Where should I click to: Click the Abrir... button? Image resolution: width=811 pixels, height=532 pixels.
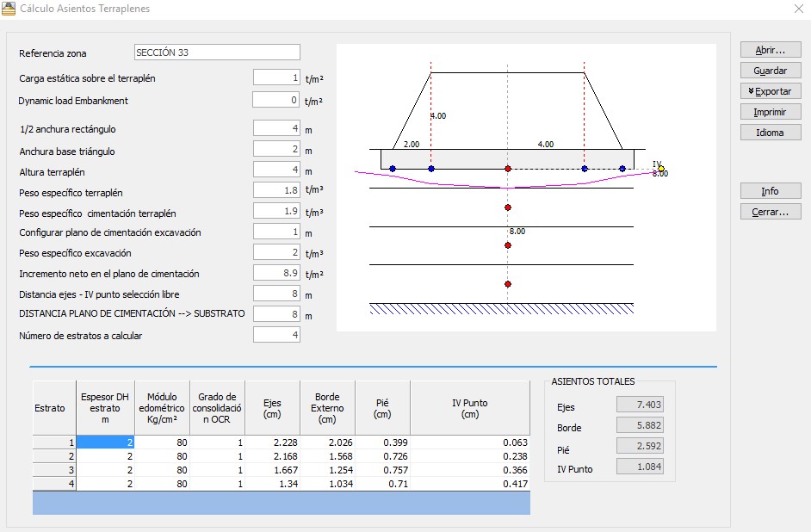(x=771, y=50)
